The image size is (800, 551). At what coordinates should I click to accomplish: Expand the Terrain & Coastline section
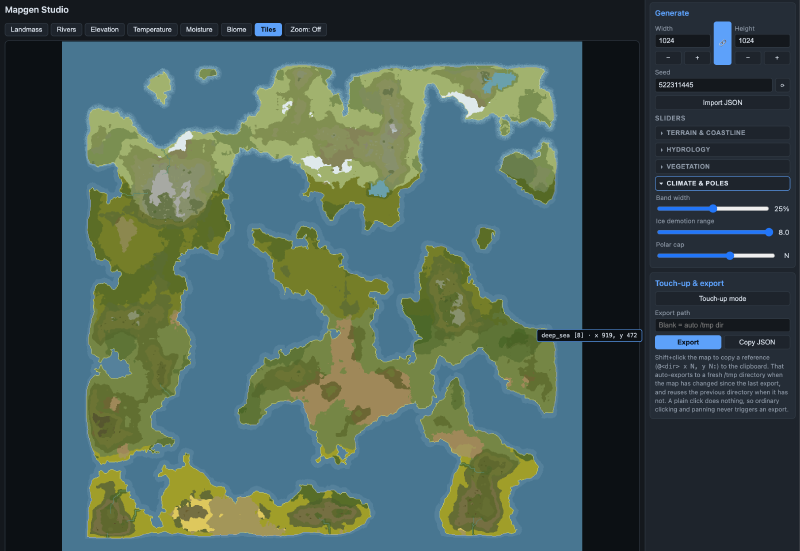722,133
